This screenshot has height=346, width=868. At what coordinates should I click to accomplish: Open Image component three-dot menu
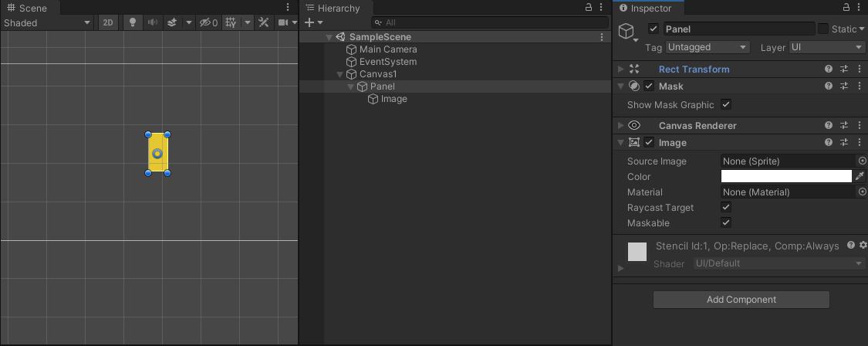[x=860, y=143]
